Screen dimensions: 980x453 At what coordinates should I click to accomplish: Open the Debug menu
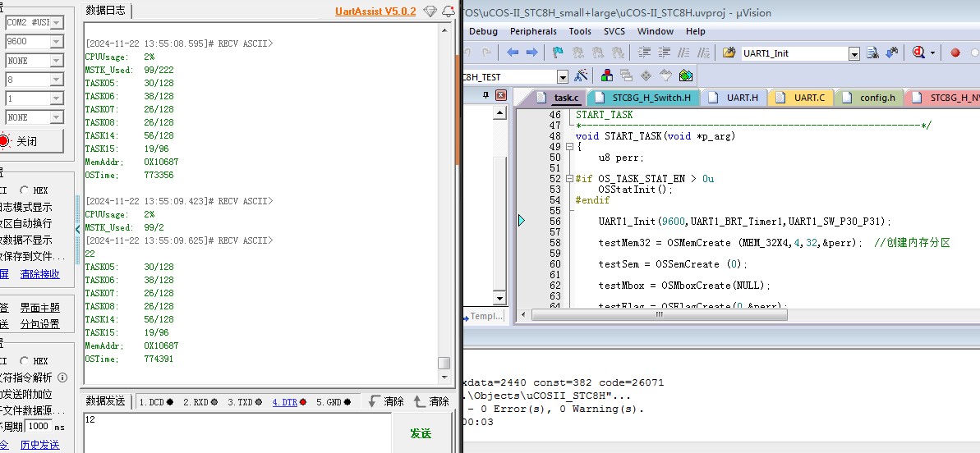click(x=483, y=31)
